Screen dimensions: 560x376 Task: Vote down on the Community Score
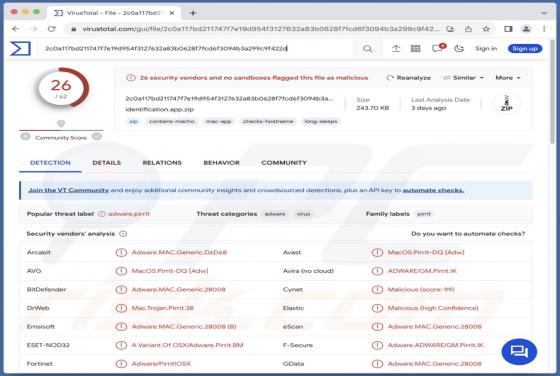point(25,136)
